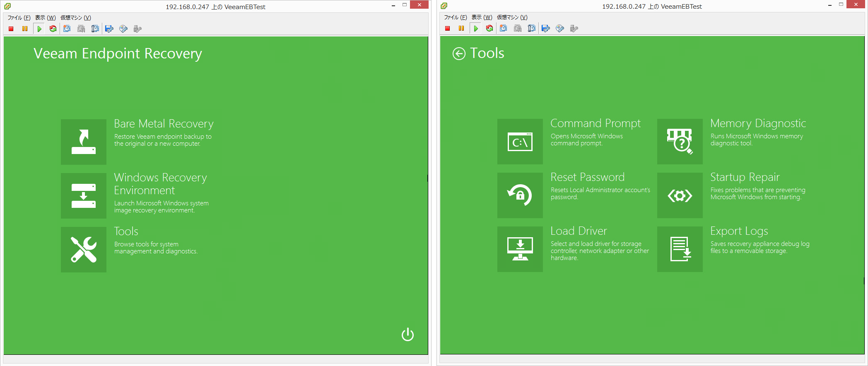868x366 pixels.
Task: Open the Command Prompt tile icon
Action: 520,142
